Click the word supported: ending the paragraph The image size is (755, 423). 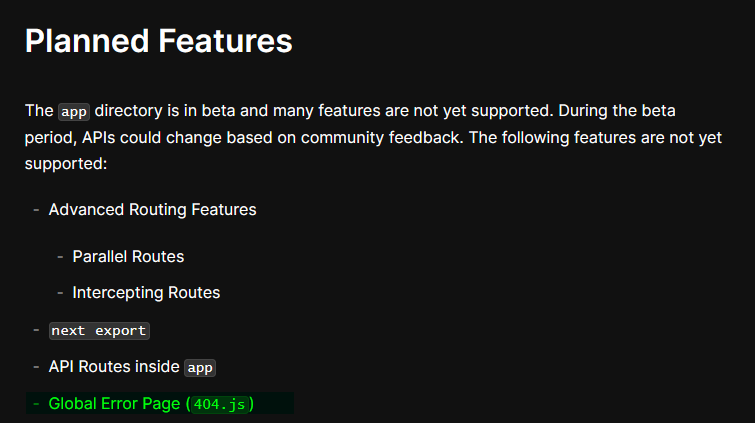66,164
